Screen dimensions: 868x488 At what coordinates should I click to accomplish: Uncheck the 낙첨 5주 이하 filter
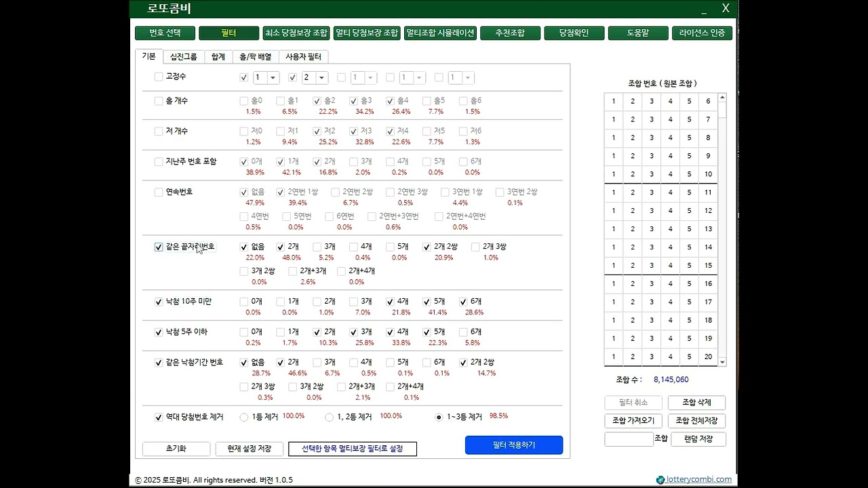coord(159,333)
